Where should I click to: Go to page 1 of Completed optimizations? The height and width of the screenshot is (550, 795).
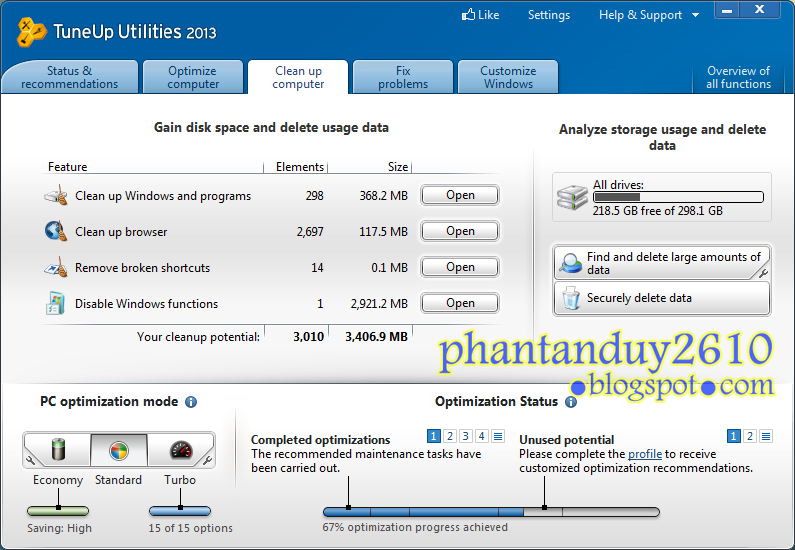point(433,436)
